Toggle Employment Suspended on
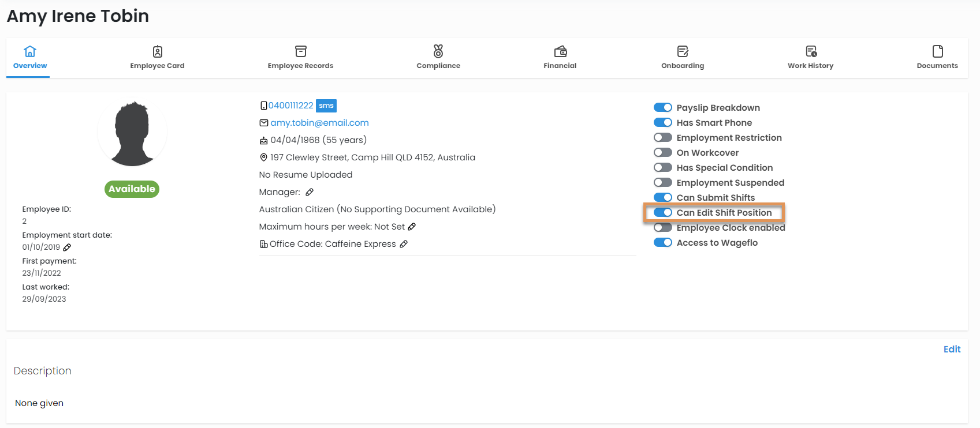Screen dimensions: 980x428 [663, 183]
